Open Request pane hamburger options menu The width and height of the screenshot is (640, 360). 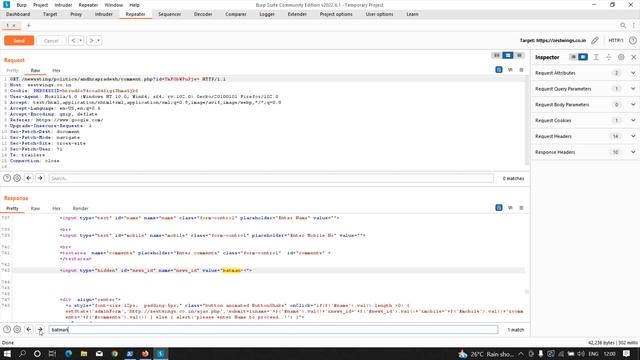521,70
